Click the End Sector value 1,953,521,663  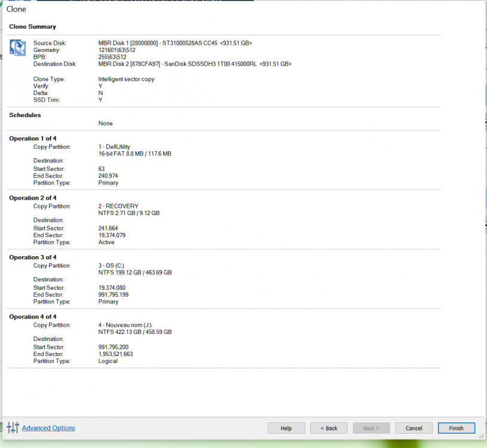tap(115, 354)
